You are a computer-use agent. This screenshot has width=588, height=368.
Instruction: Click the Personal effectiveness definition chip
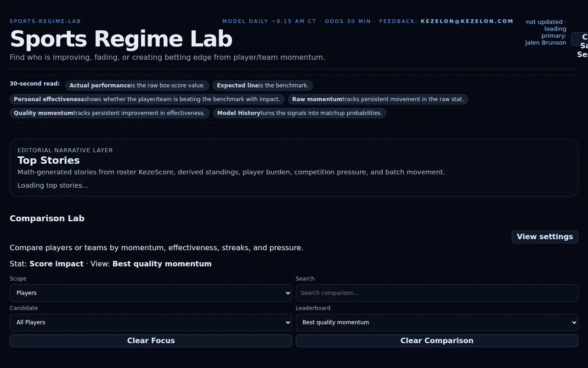[147, 99]
